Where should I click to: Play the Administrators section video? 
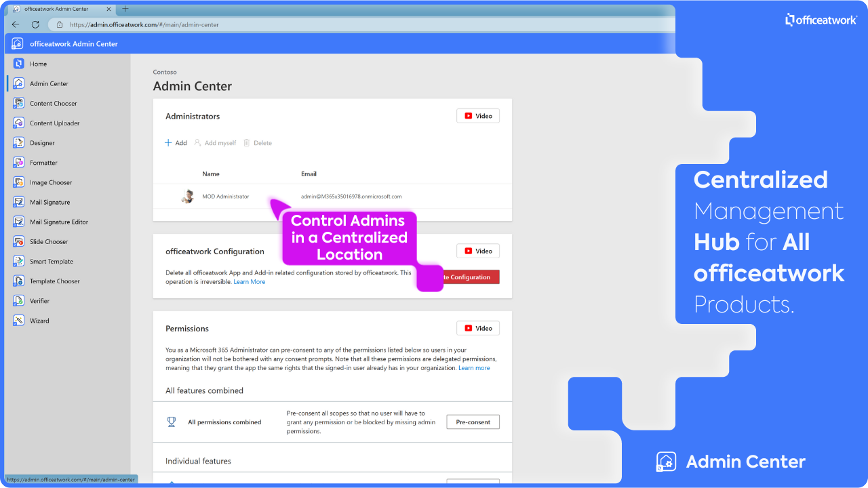(x=478, y=116)
